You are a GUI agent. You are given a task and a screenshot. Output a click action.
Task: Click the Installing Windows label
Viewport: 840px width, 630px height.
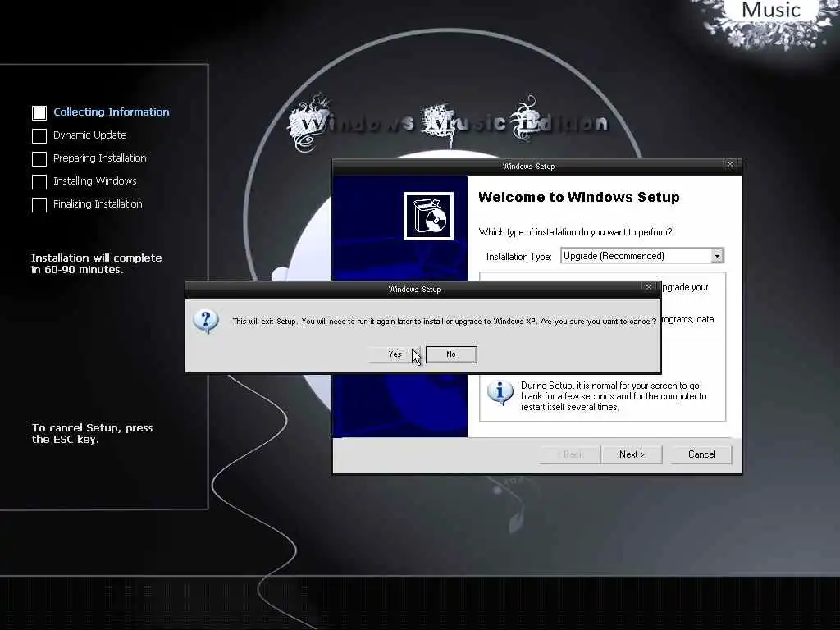click(95, 181)
